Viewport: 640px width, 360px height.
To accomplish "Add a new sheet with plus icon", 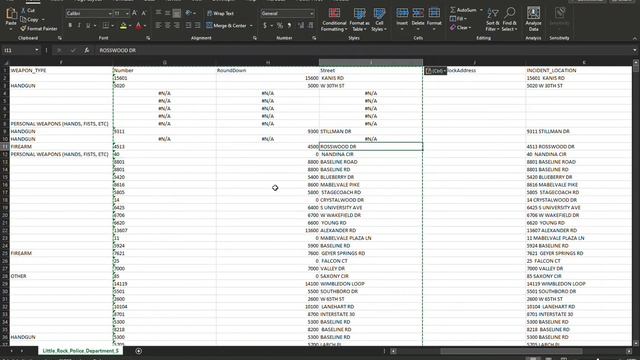I will point(139,351).
